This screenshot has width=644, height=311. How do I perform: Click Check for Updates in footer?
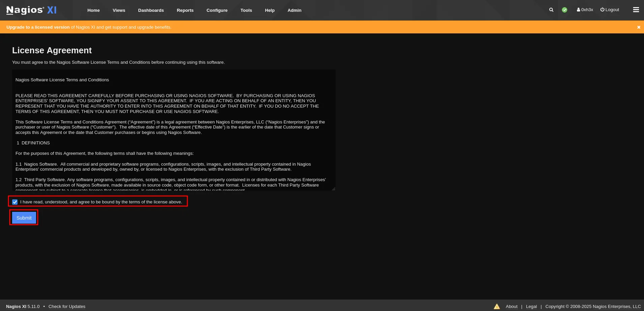[67, 307]
